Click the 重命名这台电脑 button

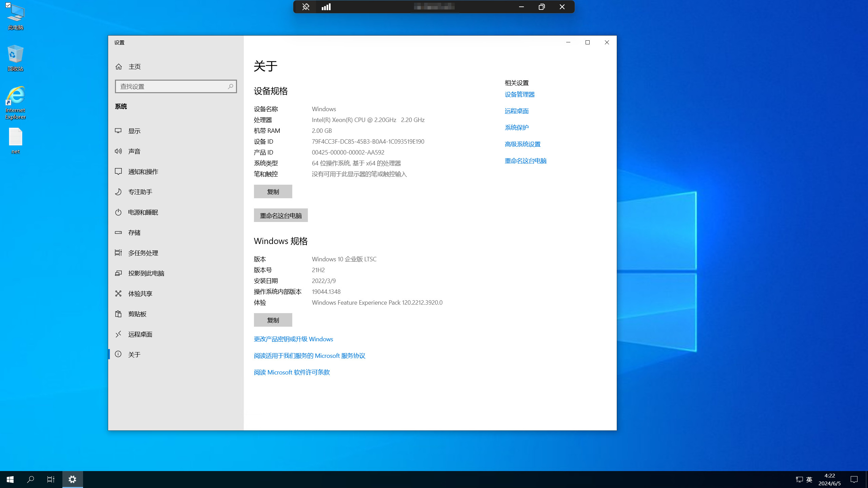(281, 215)
